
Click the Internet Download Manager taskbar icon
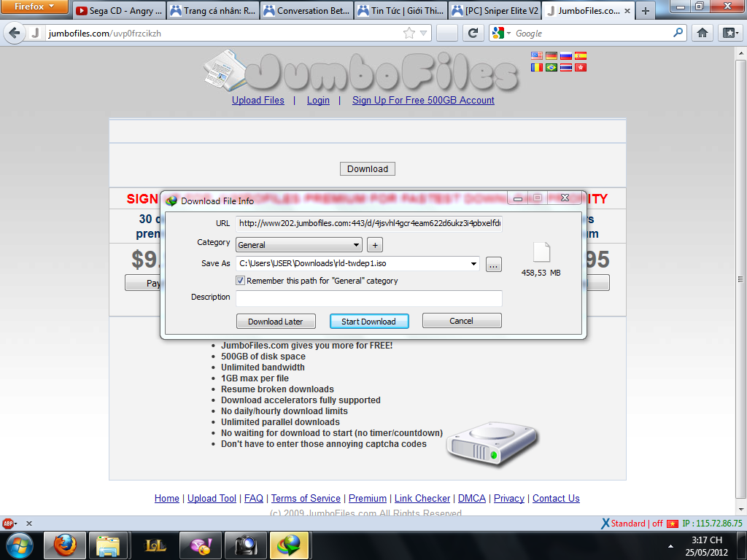coord(290,545)
